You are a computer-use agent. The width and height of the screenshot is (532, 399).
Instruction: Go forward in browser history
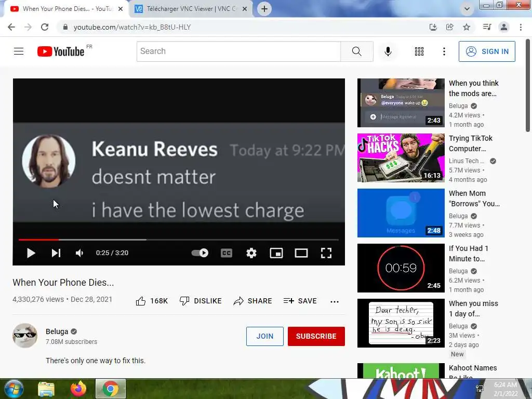click(28, 27)
